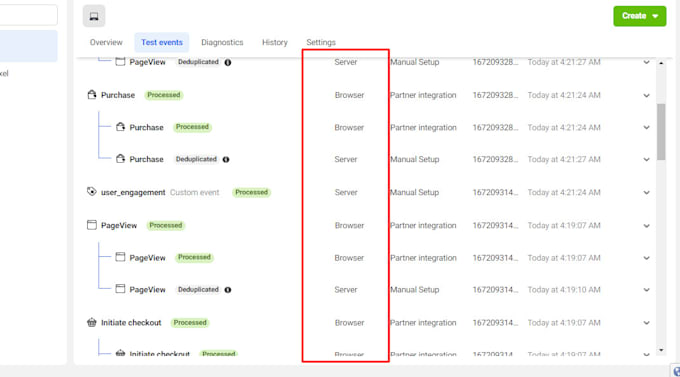Screen dimensions: 680x377
Task: Select nested Purchase name beside Processed badge
Action: tap(147, 127)
